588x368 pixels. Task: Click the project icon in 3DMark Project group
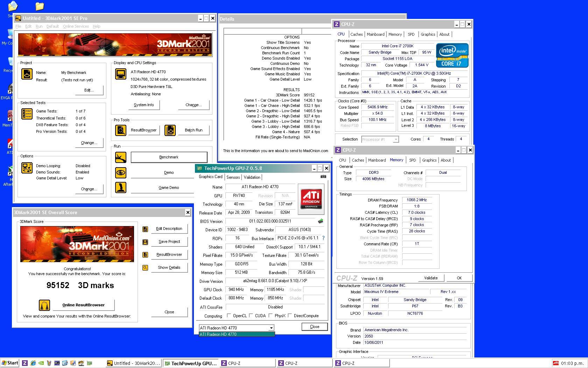[27, 74]
